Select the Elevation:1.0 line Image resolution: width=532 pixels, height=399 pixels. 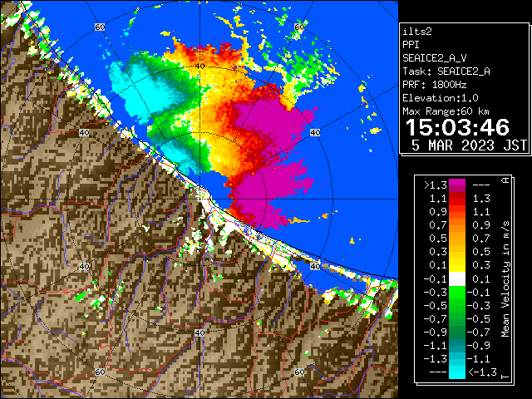click(441, 98)
